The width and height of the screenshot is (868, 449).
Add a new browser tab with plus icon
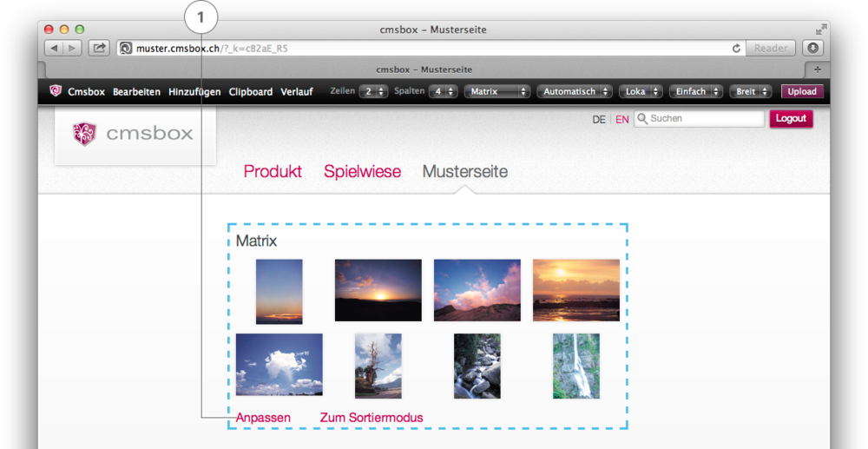(x=817, y=69)
